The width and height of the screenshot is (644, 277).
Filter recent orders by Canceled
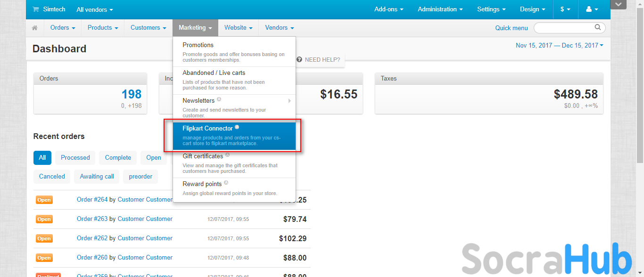[x=52, y=176]
